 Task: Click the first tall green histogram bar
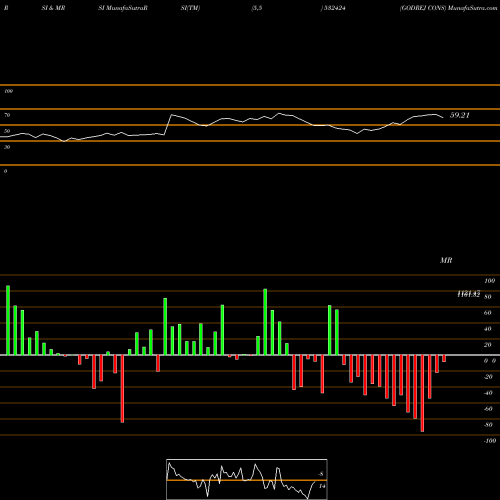click(x=8, y=320)
